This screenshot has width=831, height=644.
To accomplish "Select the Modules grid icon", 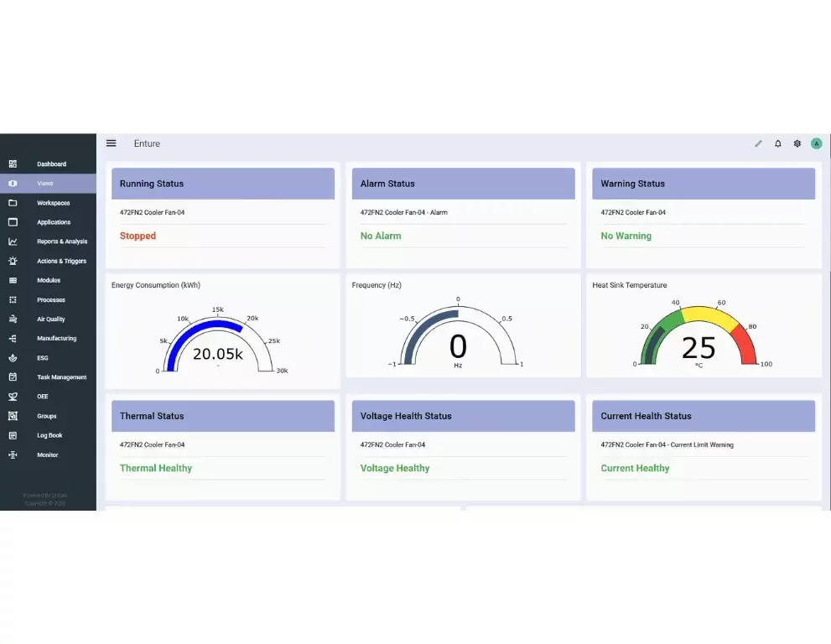I will (x=14, y=280).
